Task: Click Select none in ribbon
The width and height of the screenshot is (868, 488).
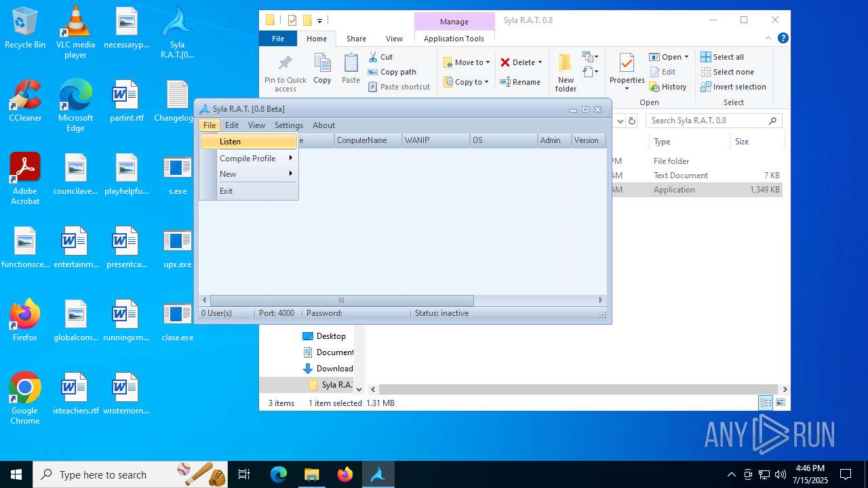Action: 727,72
